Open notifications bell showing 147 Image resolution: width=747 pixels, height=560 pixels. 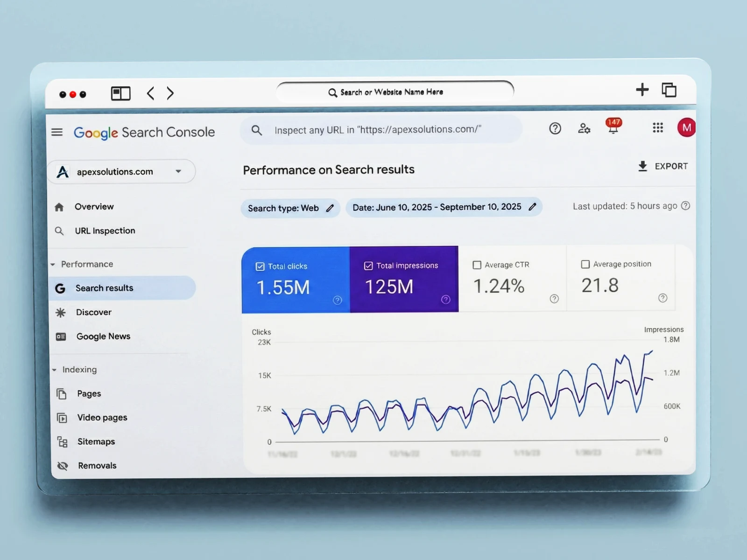tap(613, 127)
